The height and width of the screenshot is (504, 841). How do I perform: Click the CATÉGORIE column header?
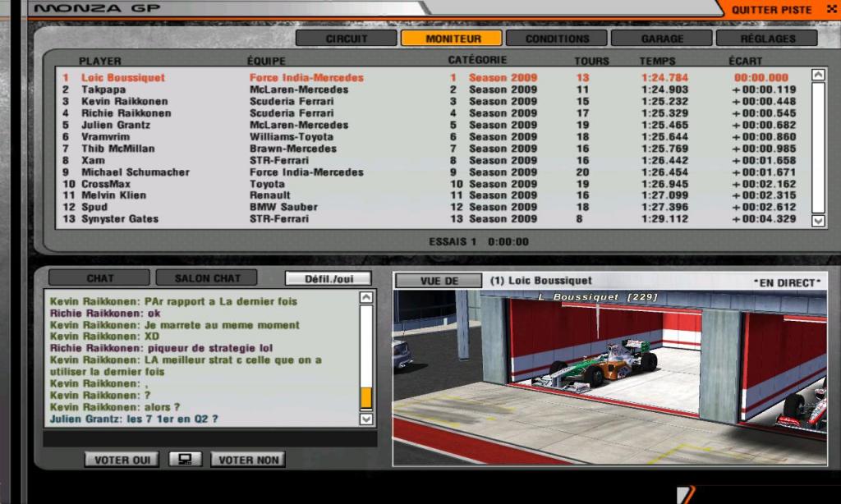click(477, 60)
